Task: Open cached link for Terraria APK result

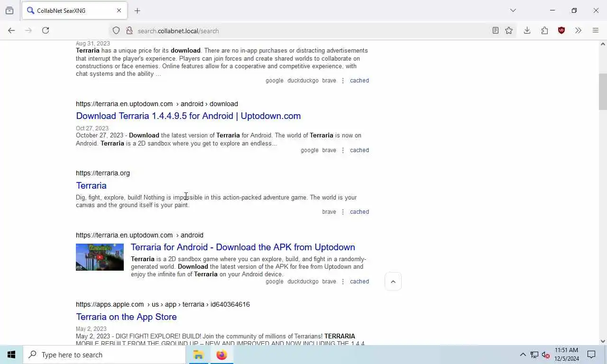Action: pos(359,282)
